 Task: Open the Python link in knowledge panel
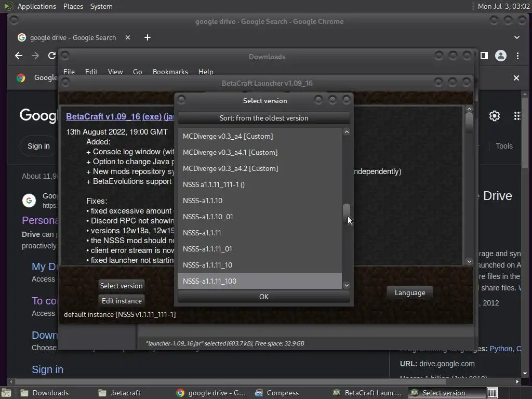[501, 349]
